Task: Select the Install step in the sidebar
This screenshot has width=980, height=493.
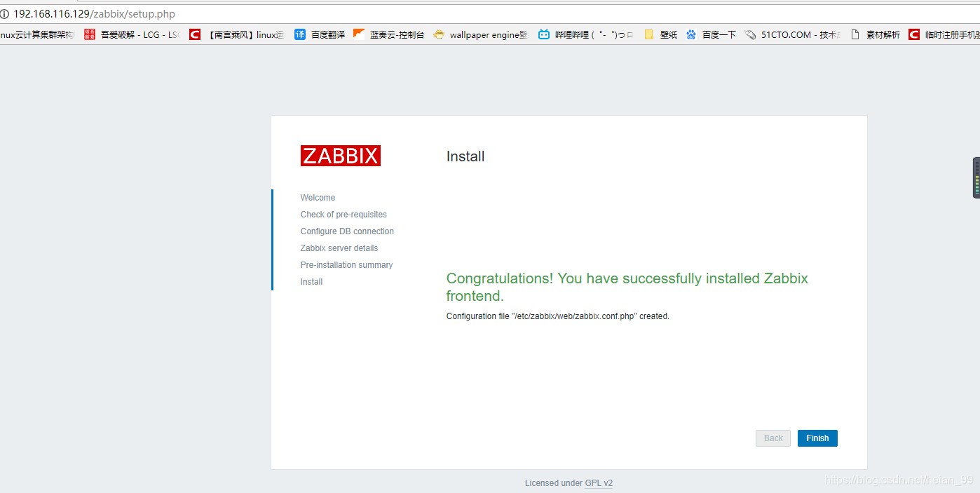Action: pos(311,282)
